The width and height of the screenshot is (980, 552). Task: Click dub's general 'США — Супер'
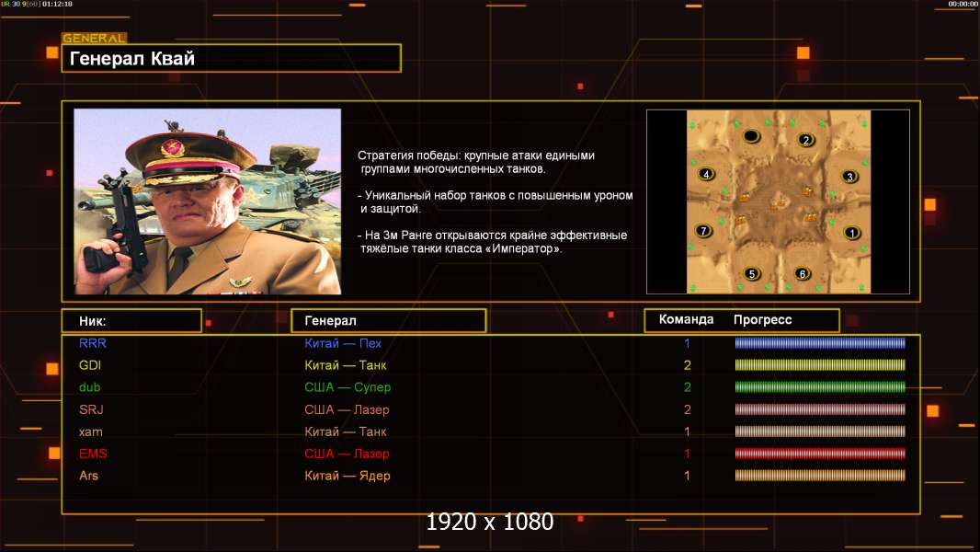pyautogui.click(x=348, y=387)
